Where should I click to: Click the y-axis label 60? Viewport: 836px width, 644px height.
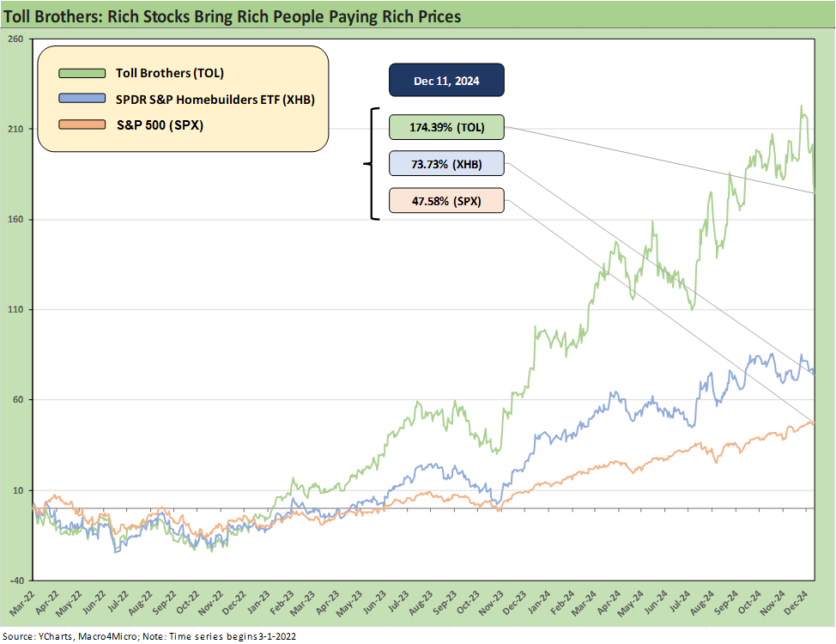17,399
